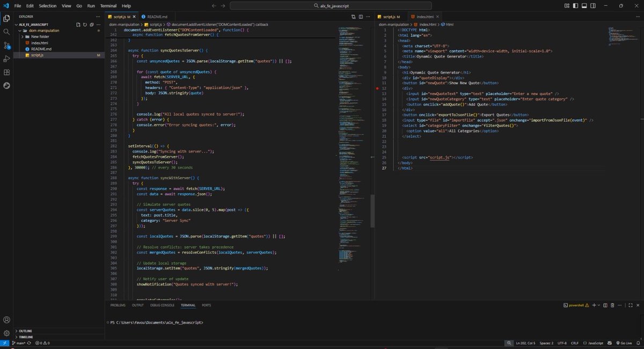644x349 pixels.
Task: Open errors and warnings count in status bar
Action: (42, 343)
